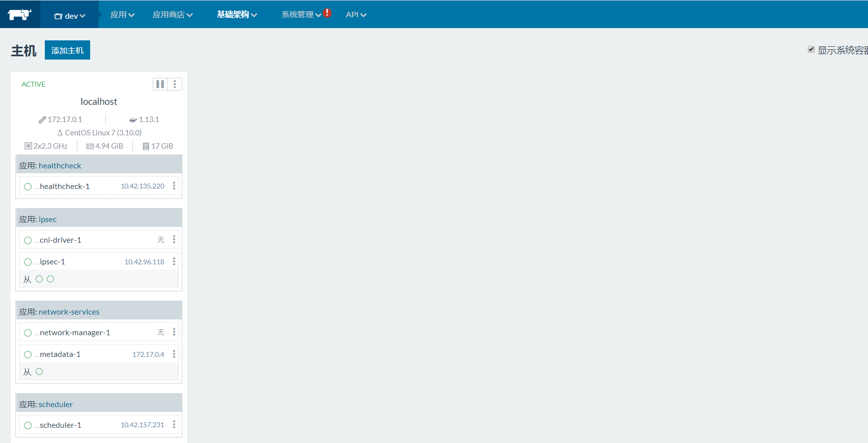Open the 应用商店 dropdown menu
868x443 pixels.
(x=172, y=15)
